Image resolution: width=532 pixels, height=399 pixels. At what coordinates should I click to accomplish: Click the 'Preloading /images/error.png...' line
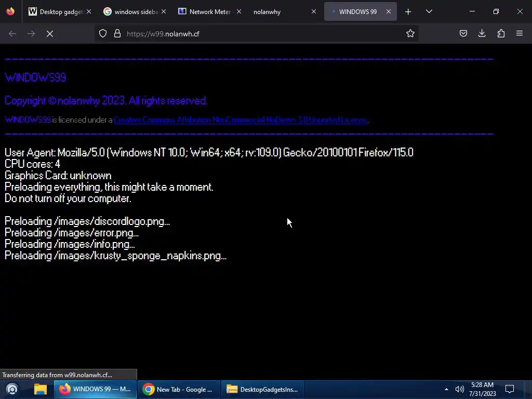coord(72,233)
